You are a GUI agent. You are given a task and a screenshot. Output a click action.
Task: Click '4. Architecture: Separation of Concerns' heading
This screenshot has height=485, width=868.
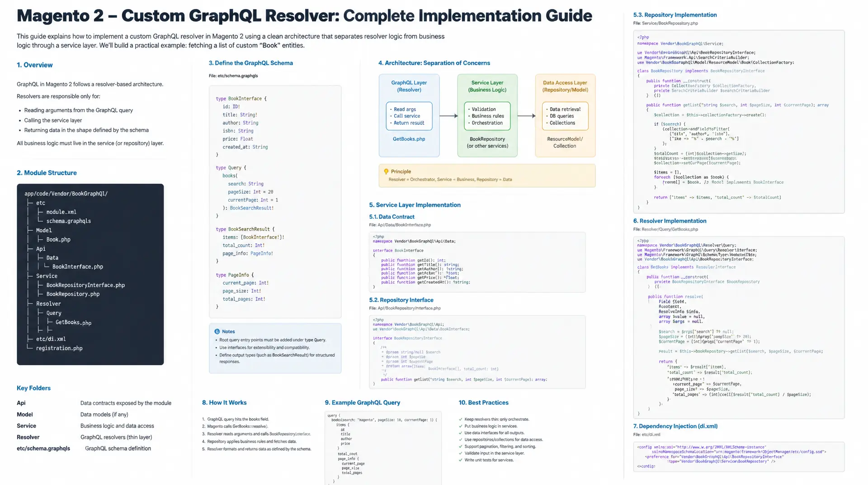coord(434,63)
